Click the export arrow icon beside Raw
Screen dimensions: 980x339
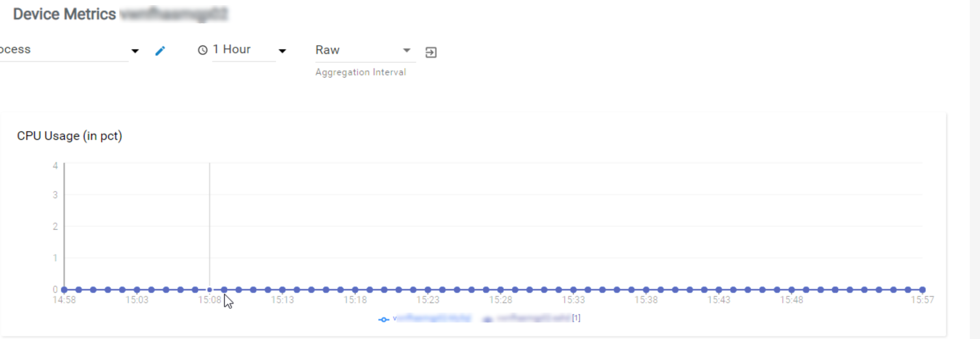(431, 52)
